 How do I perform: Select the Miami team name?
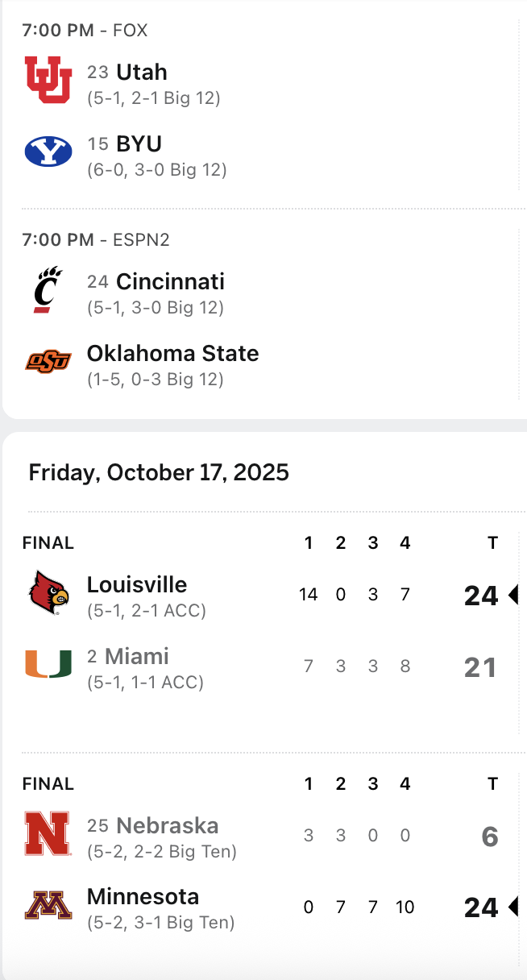137,656
